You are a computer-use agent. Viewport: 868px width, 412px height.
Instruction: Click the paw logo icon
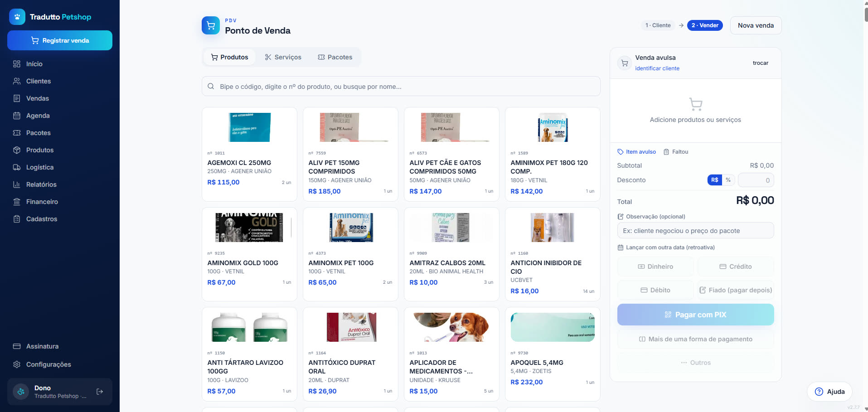point(17,17)
